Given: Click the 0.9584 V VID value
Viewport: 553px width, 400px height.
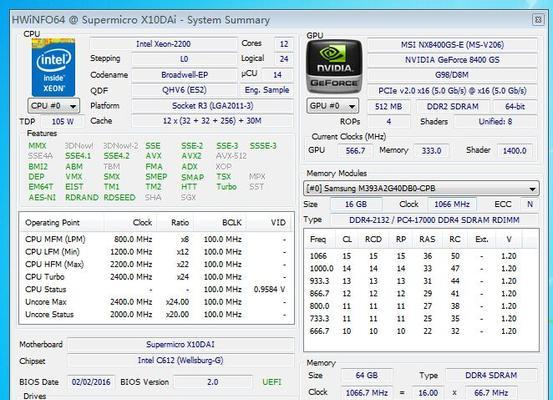Looking at the screenshot, I should click(269, 290).
